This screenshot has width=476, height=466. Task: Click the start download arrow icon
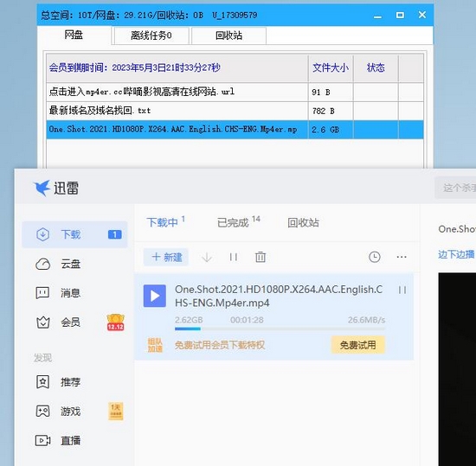pos(207,257)
